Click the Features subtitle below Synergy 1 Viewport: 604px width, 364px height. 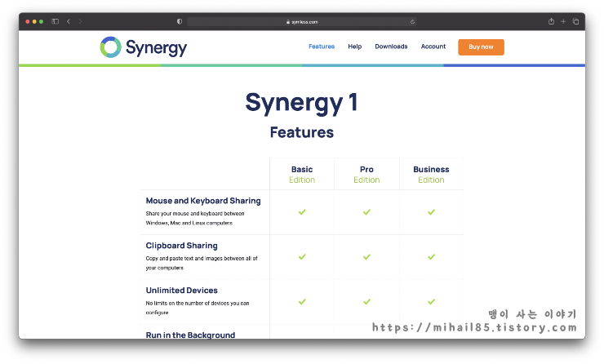pyautogui.click(x=302, y=132)
